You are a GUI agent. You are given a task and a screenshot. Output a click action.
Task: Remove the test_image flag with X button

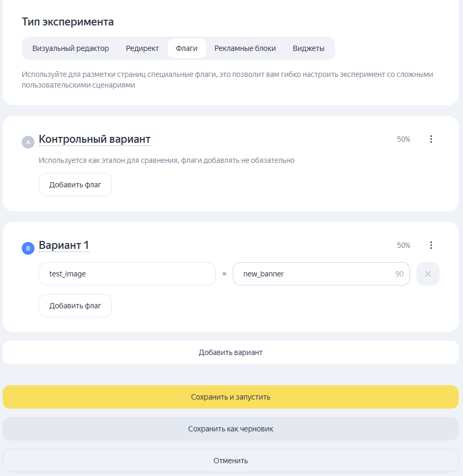tap(428, 274)
